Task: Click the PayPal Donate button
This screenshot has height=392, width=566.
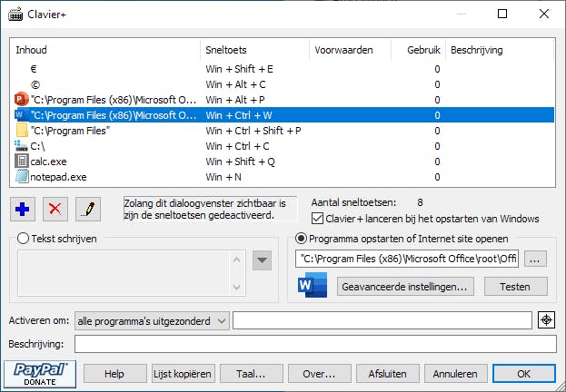Action: [x=39, y=373]
